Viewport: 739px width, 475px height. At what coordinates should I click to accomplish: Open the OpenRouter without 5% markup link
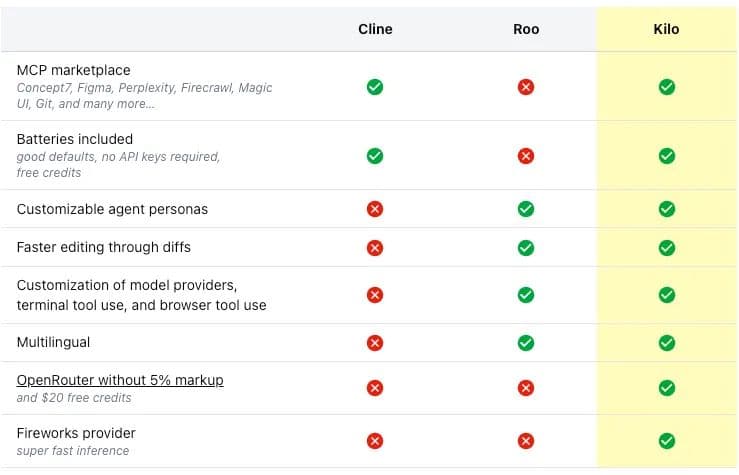pyautogui.click(x=120, y=380)
